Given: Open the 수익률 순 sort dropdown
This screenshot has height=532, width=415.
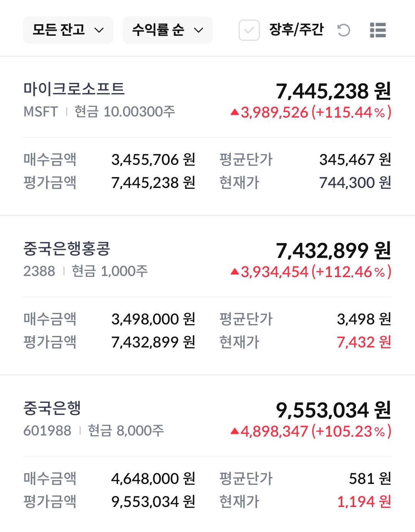Looking at the screenshot, I should click(168, 30).
